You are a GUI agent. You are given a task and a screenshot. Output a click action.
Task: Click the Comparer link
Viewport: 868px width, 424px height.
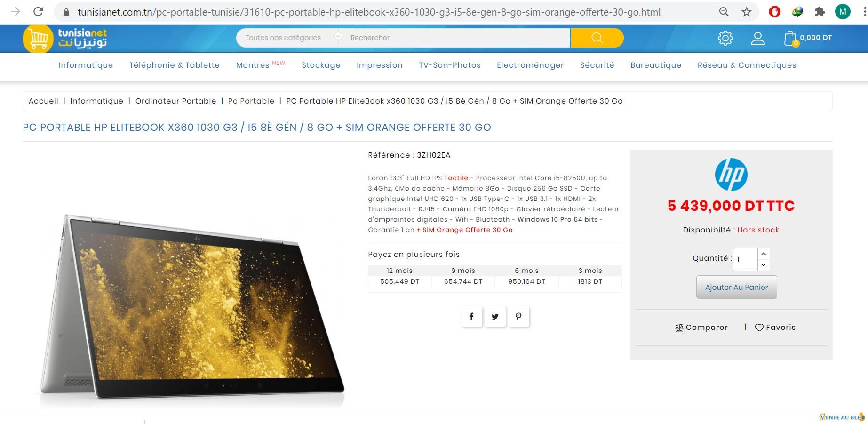coord(701,328)
